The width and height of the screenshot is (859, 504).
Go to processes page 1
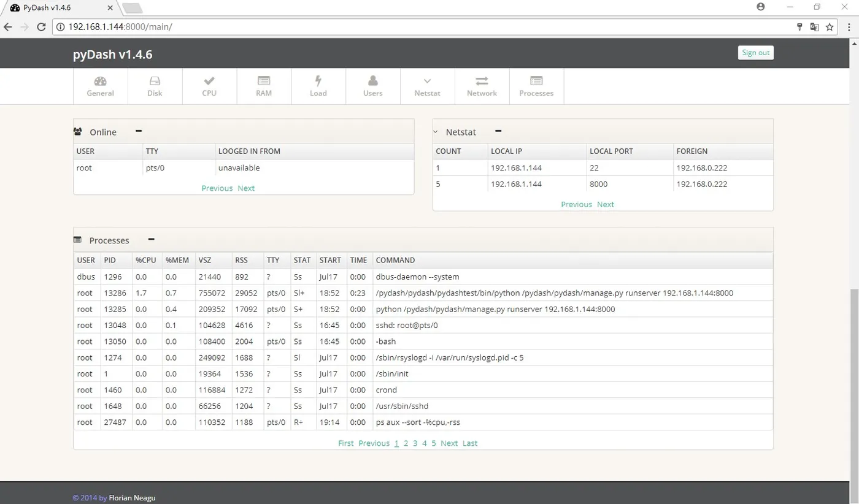[x=396, y=443]
